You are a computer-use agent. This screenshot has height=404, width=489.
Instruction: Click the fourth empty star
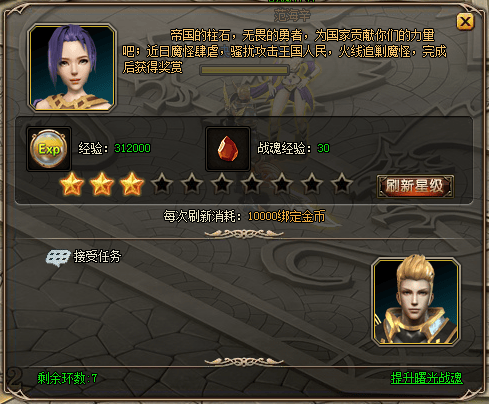coord(162,184)
